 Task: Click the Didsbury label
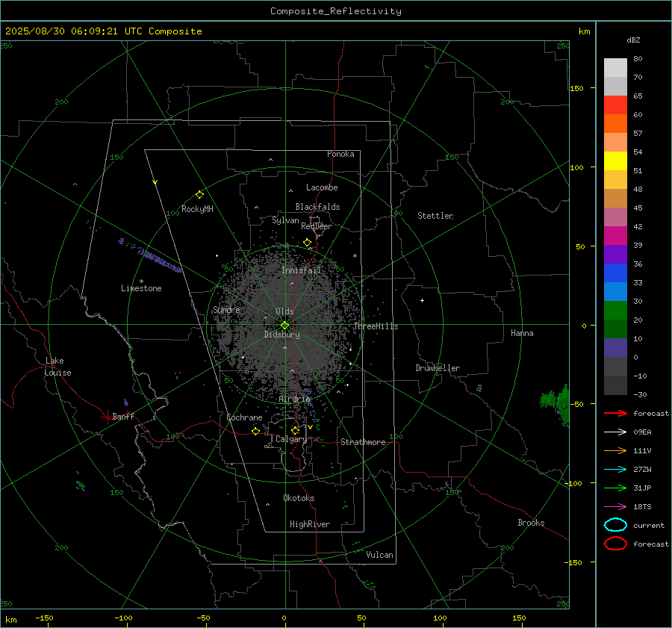coord(281,335)
